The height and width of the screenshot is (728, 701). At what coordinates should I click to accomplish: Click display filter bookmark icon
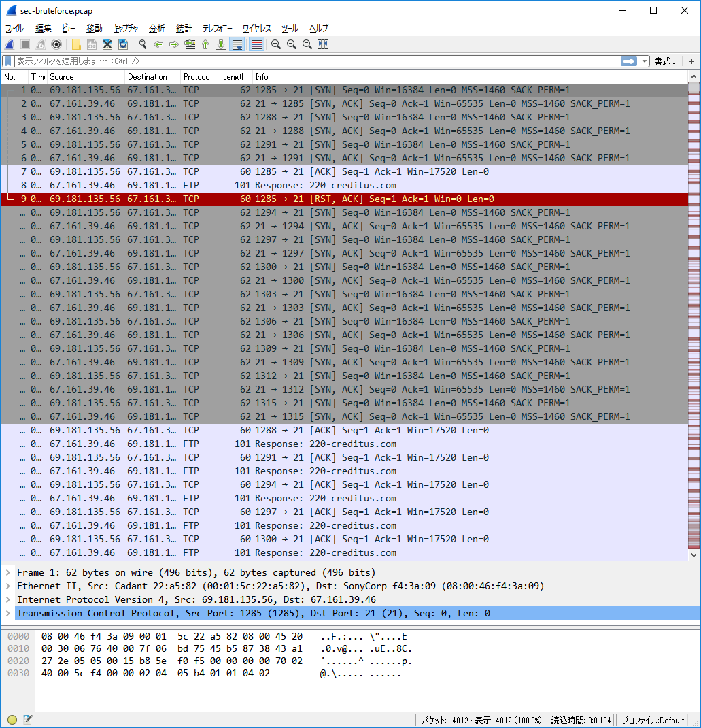click(x=8, y=61)
